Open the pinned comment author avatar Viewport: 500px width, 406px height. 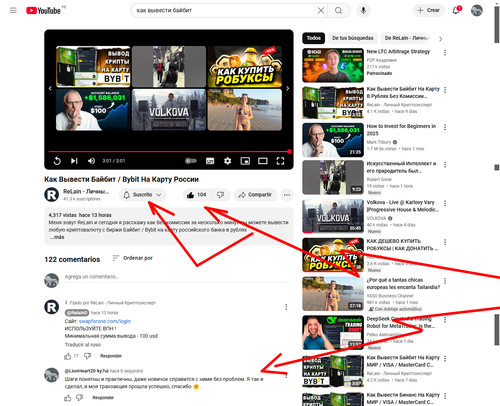pos(52,307)
